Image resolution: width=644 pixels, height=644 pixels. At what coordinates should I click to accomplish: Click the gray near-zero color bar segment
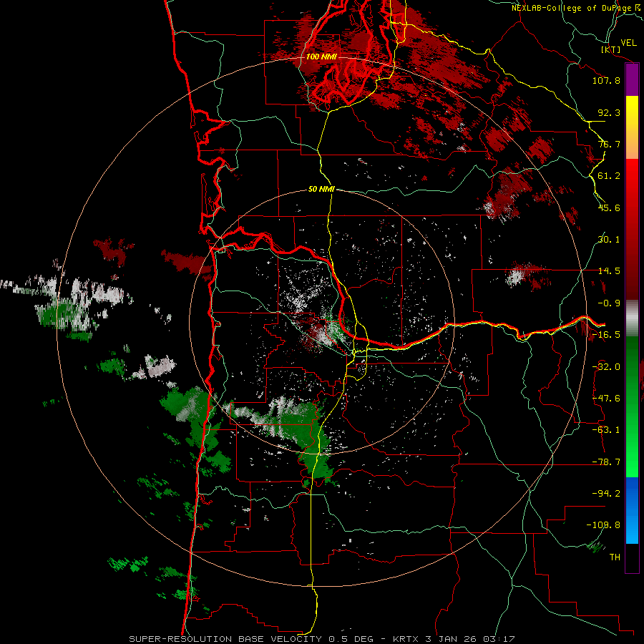[x=632, y=318]
